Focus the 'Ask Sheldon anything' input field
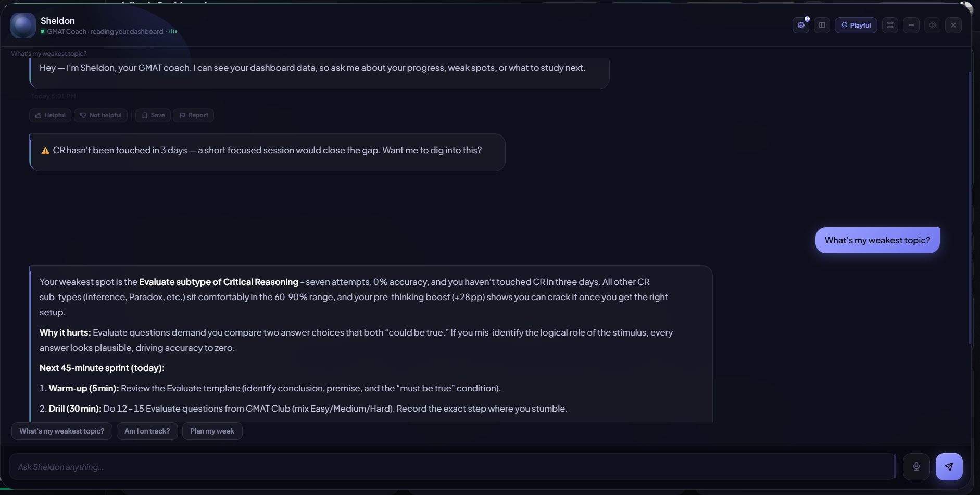The image size is (980, 495). point(452,467)
